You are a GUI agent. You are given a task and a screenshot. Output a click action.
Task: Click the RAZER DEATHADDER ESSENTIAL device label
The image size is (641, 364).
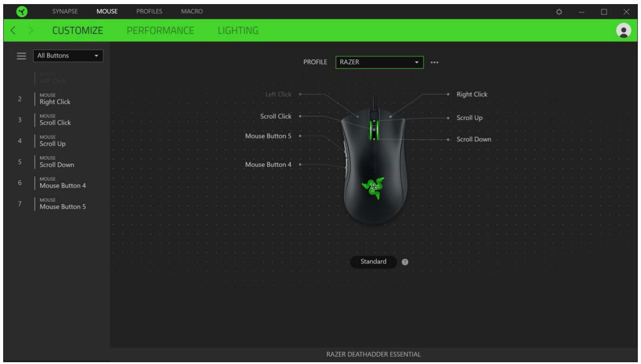(374, 354)
